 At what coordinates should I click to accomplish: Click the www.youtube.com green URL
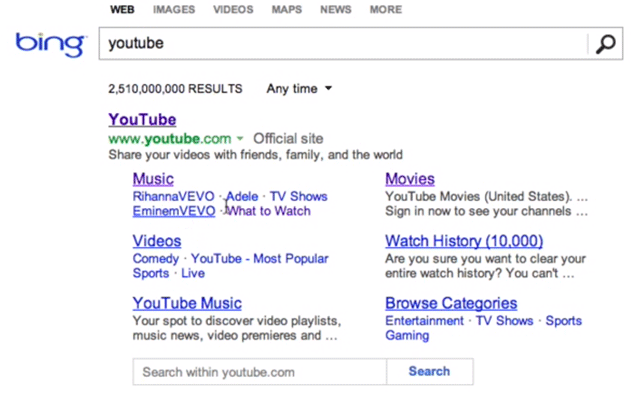coord(169,139)
